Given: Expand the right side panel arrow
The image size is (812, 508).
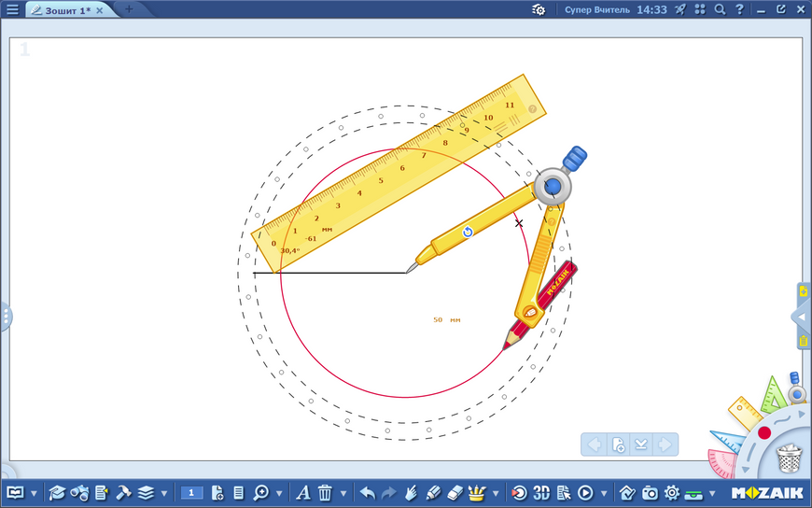Looking at the screenshot, I should coord(801,317).
